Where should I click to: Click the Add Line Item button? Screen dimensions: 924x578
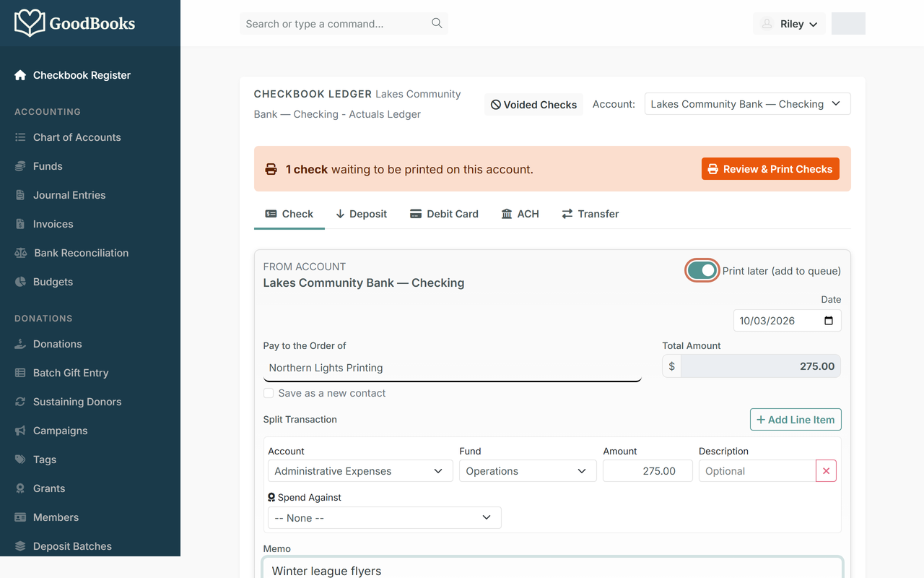pyautogui.click(x=796, y=420)
